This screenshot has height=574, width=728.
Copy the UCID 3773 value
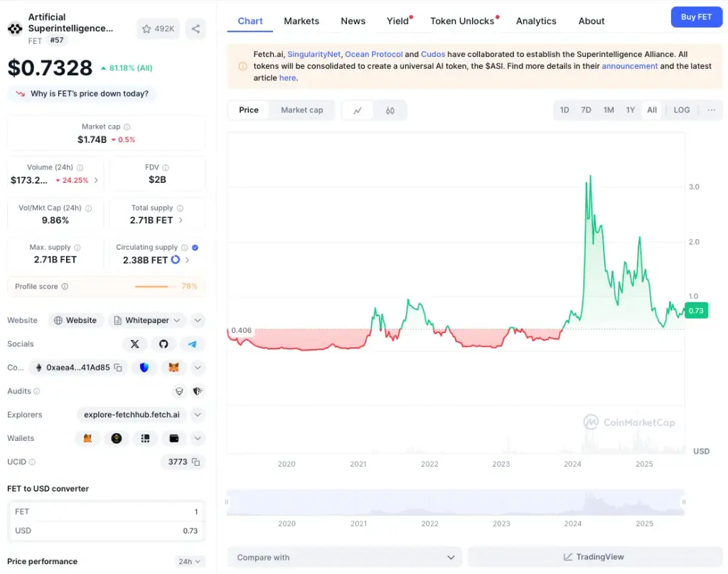point(196,462)
